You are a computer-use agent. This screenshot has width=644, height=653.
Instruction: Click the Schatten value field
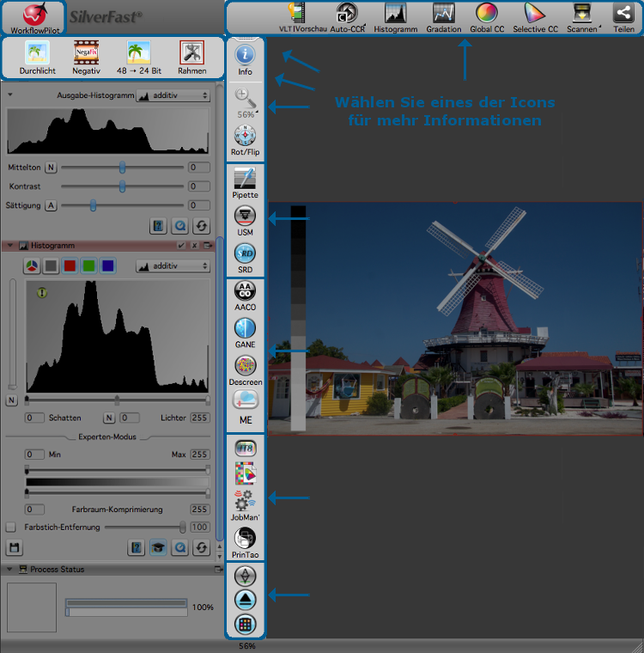(x=34, y=418)
